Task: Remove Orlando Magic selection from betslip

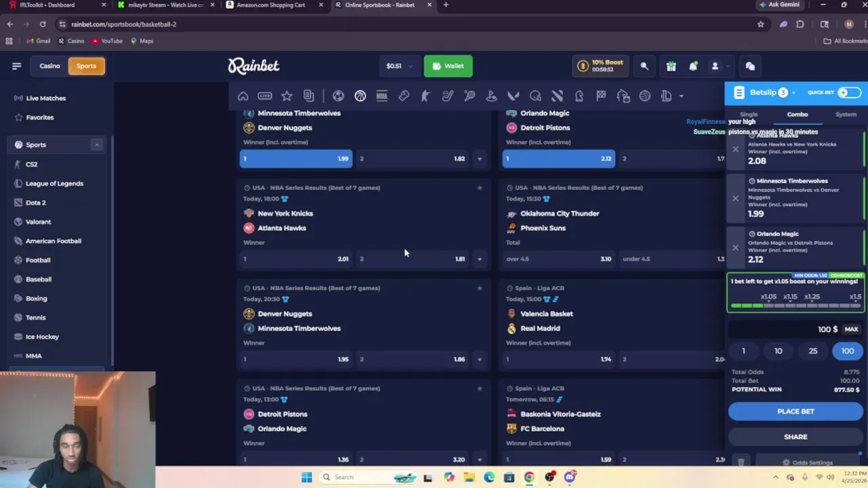Action: tap(736, 247)
